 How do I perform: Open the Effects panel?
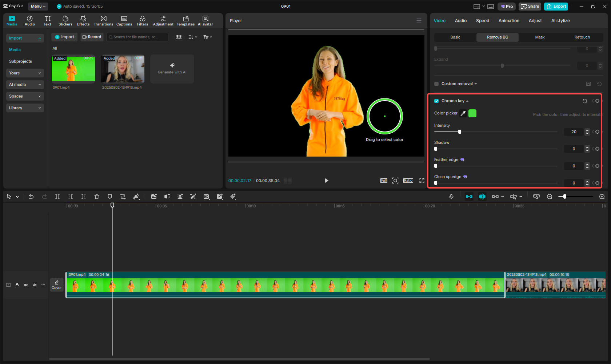83,20
